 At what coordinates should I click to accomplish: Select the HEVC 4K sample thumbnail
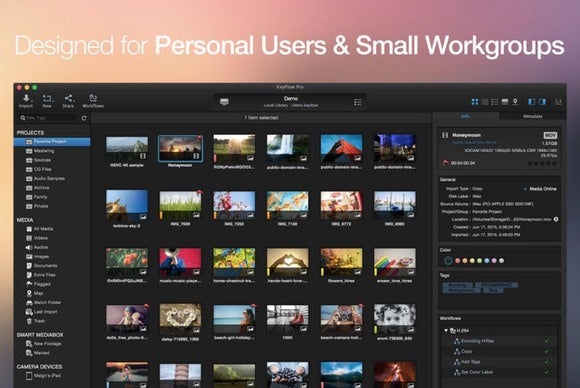coord(127,149)
